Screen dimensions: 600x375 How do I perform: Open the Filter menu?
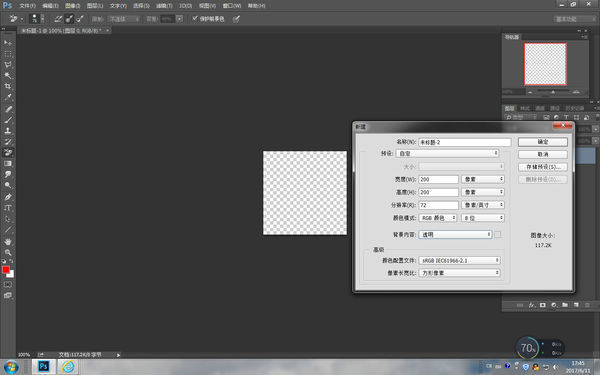164,6
